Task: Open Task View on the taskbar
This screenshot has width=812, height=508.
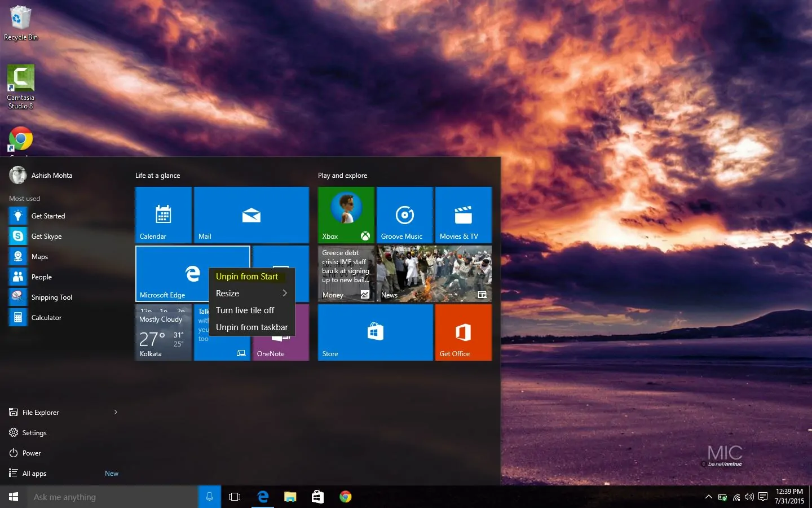Action: click(x=235, y=497)
